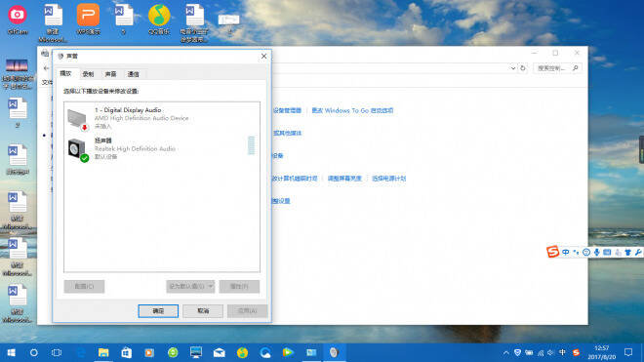This screenshot has height=362, width=644.
Task: Open File Explorer from the taskbar
Action: pyautogui.click(x=103, y=352)
